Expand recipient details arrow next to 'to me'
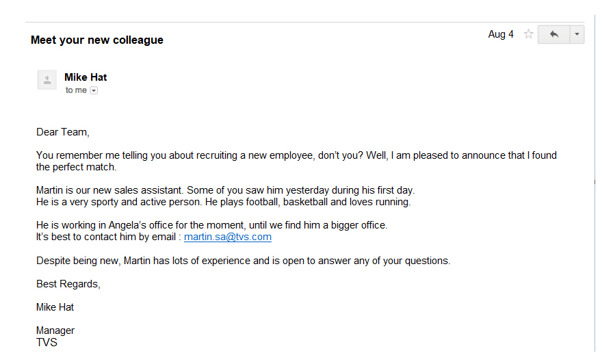613x364 pixels. point(94,90)
